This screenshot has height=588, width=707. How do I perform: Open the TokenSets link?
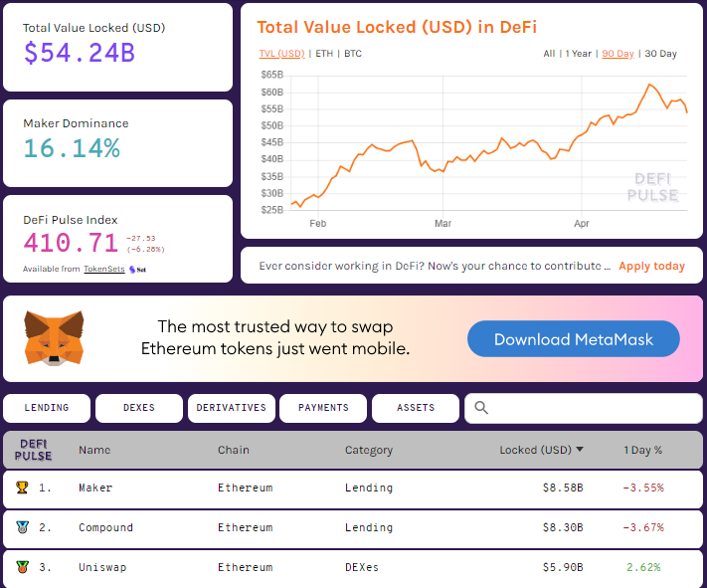(x=104, y=269)
